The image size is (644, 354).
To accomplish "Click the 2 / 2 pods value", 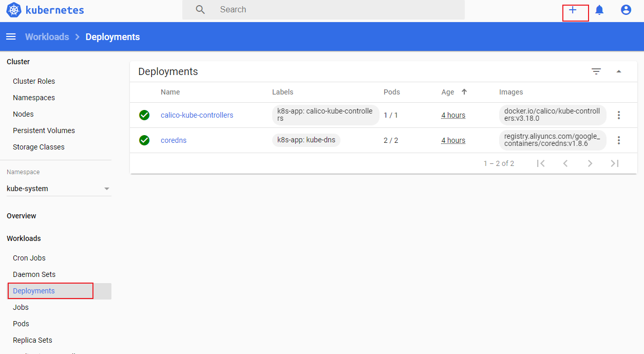I will click(391, 140).
